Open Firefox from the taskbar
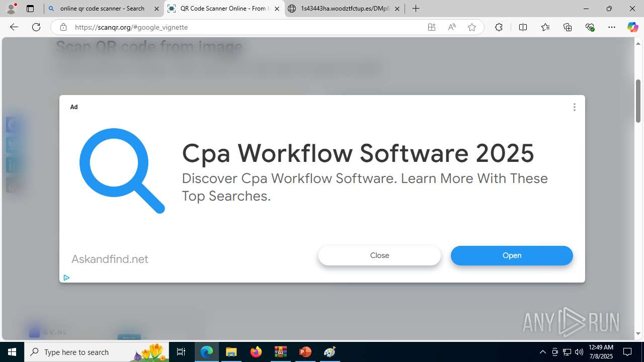Image resolution: width=644 pixels, height=362 pixels. pos(256,352)
